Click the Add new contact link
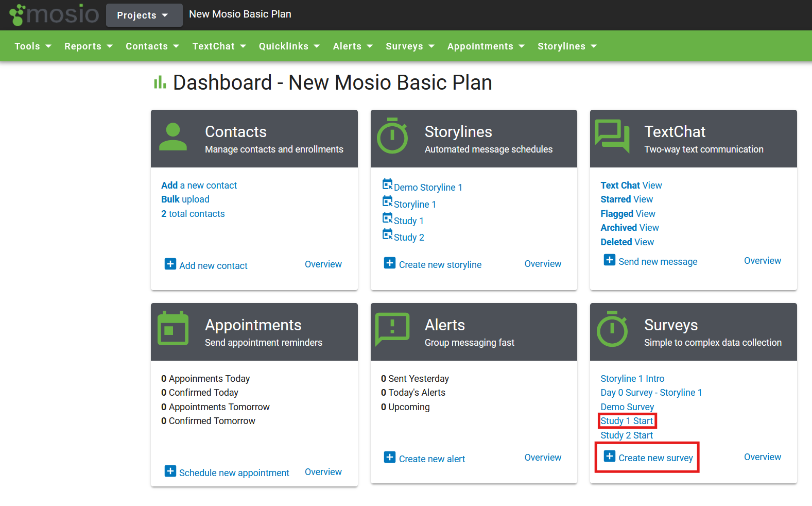The width and height of the screenshot is (812, 506). [213, 266]
